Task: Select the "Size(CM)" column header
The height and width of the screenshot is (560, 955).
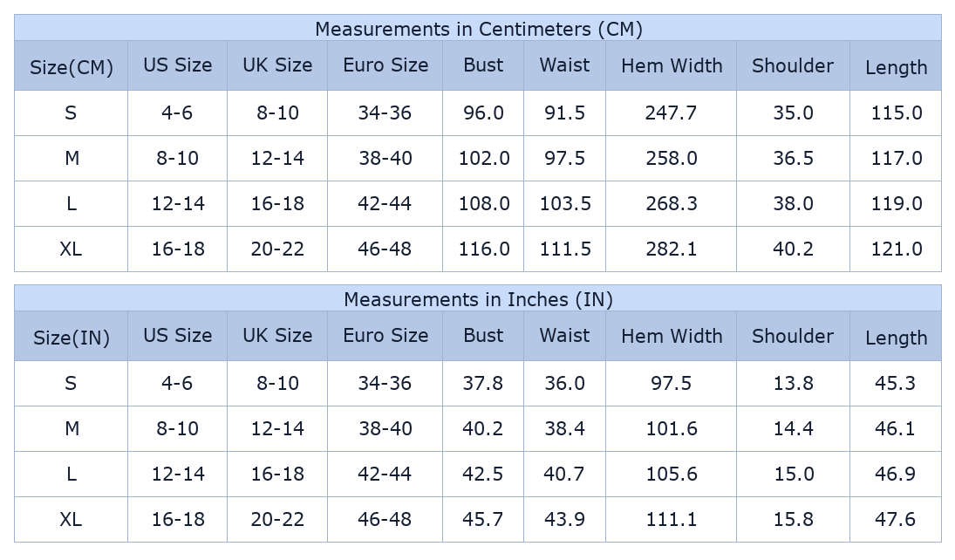Action: pyautogui.click(x=72, y=67)
